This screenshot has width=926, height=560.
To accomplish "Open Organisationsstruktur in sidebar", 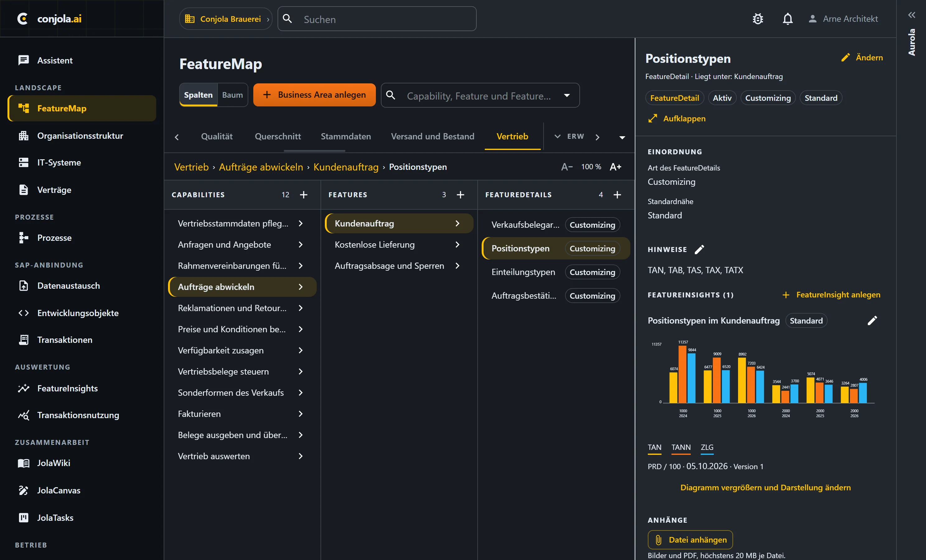I will coord(82,136).
